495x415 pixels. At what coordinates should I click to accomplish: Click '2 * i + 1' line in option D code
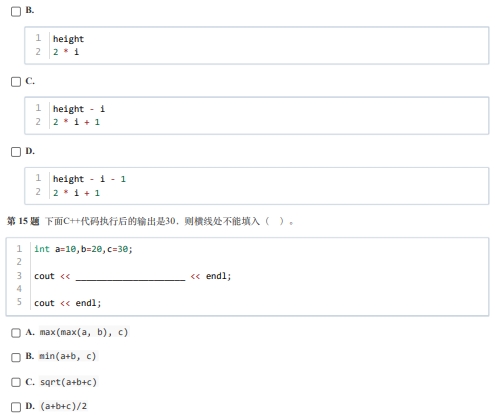point(76,193)
